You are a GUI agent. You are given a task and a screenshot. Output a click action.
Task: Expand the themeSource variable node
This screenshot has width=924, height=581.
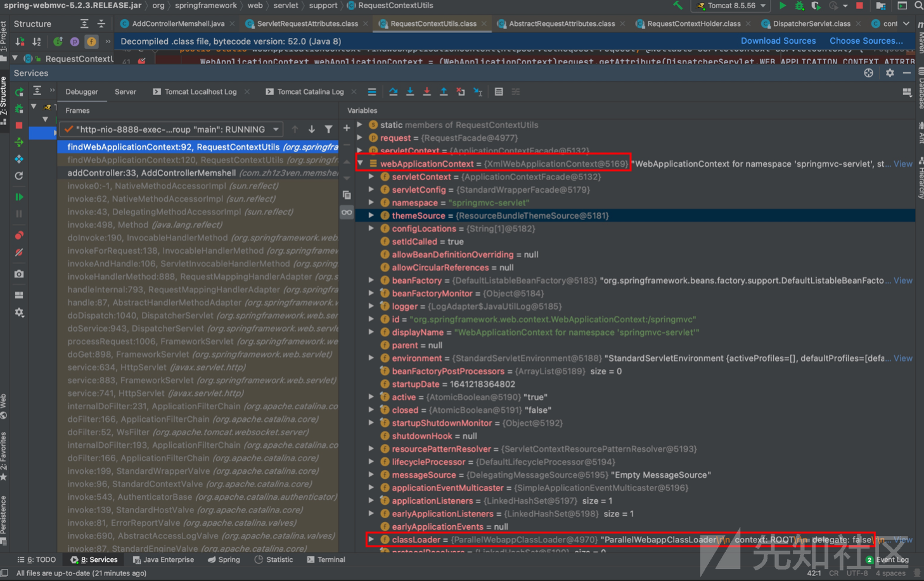click(x=371, y=216)
